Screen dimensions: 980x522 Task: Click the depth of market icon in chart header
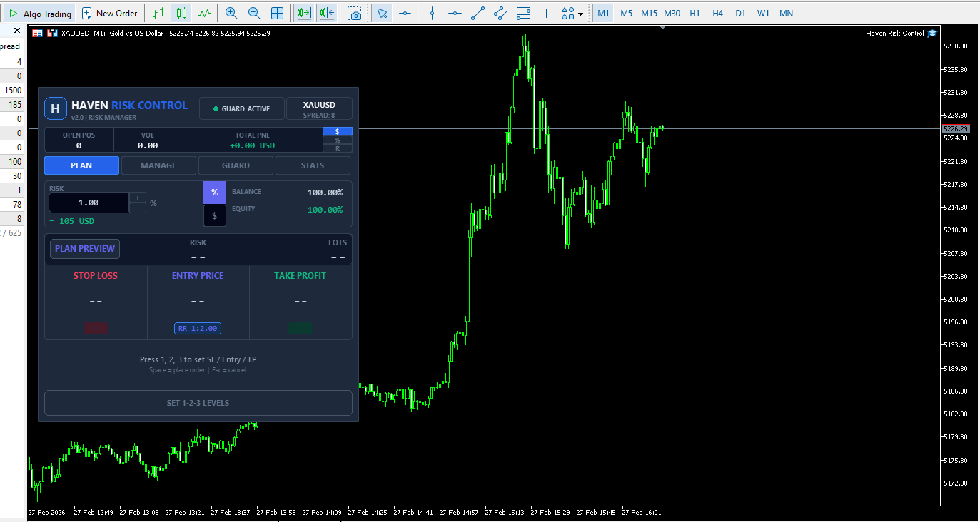tap(38, 33)
